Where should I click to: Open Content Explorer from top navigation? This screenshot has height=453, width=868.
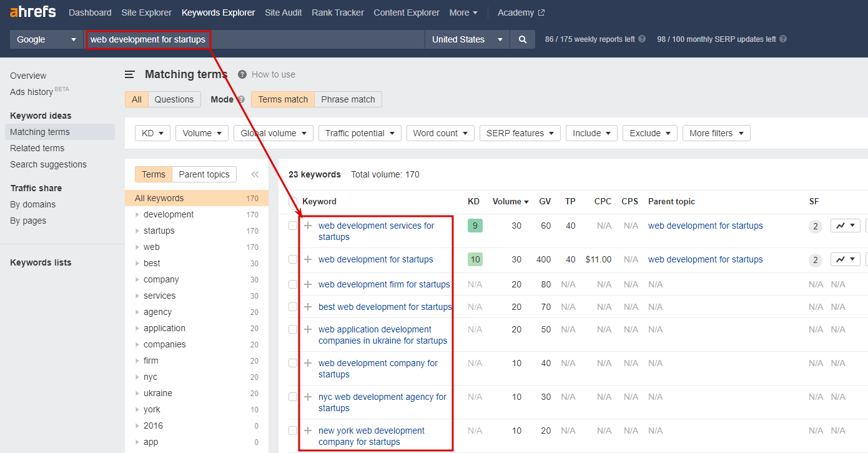pos(407,12)
